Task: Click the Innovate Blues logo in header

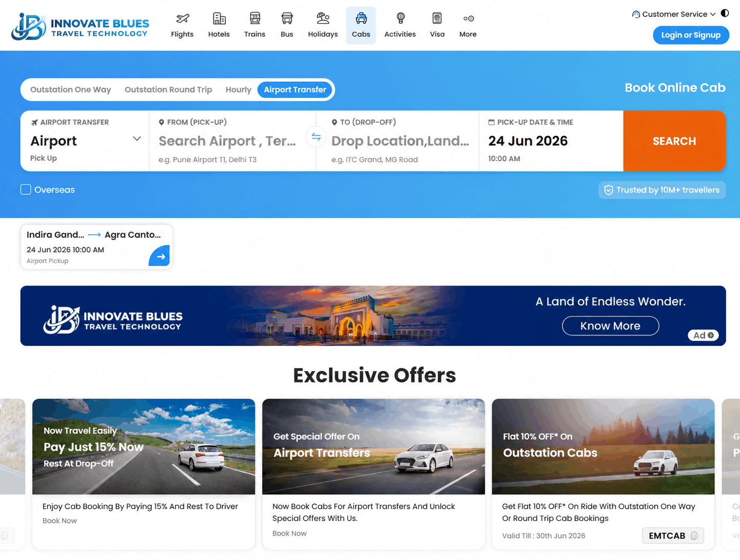Action: click(80, 27)
